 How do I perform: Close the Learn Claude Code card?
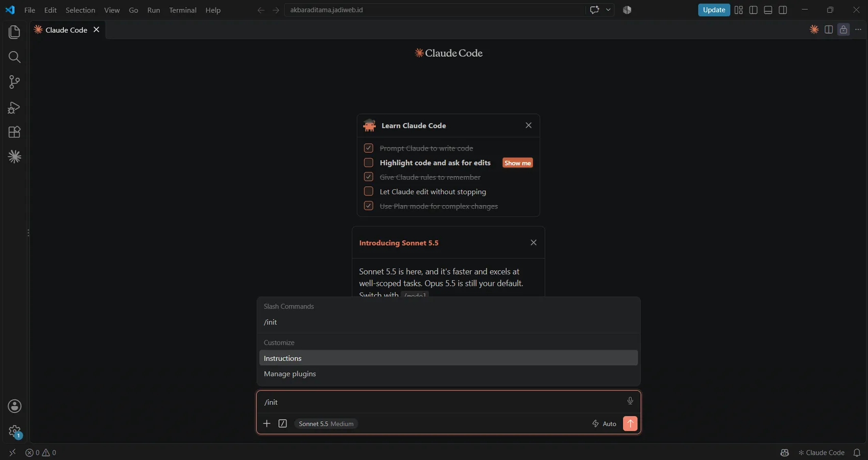click(x=528, y=126)
